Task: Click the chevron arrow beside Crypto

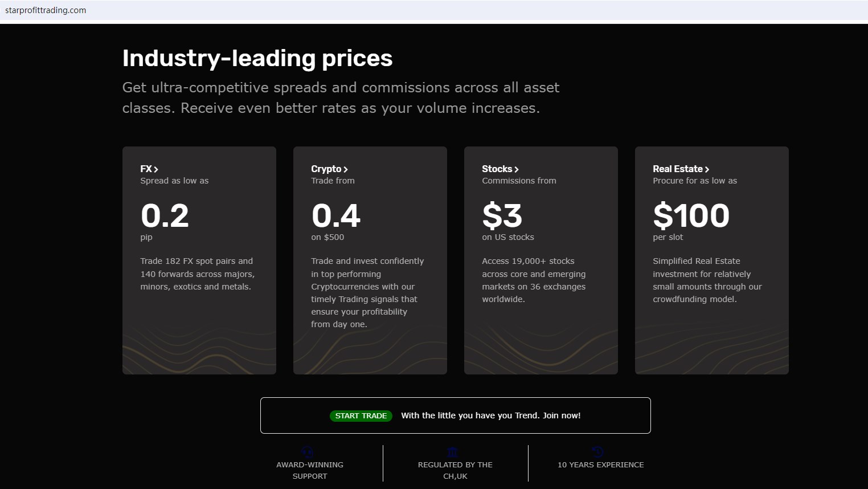Action: [346, 169]
